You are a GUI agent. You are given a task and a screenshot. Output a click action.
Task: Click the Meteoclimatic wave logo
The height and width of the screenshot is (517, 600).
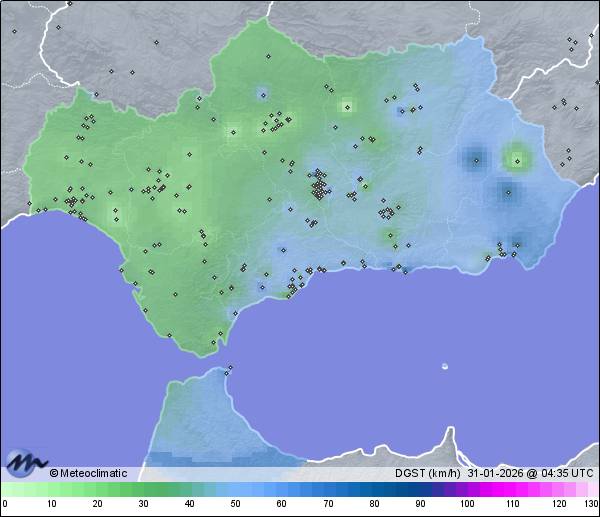(23, 462)
